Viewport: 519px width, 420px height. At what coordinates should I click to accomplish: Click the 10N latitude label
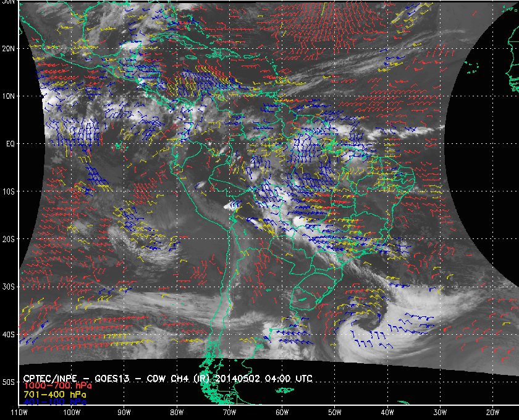tap(8, 96)
